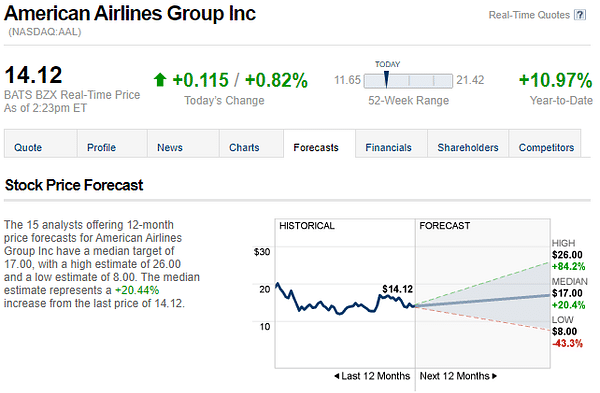
Task: Click the $14.12 label on the historical chart
Action: [398, 289]
